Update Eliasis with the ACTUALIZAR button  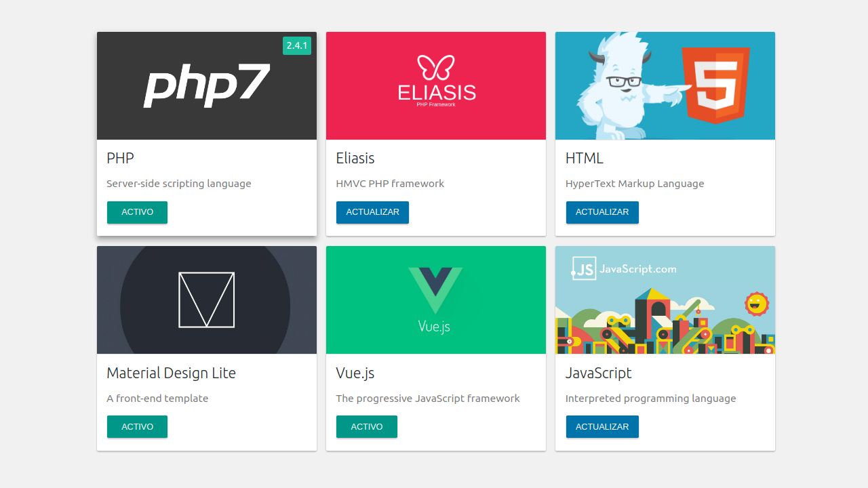(x=372, y=212)
